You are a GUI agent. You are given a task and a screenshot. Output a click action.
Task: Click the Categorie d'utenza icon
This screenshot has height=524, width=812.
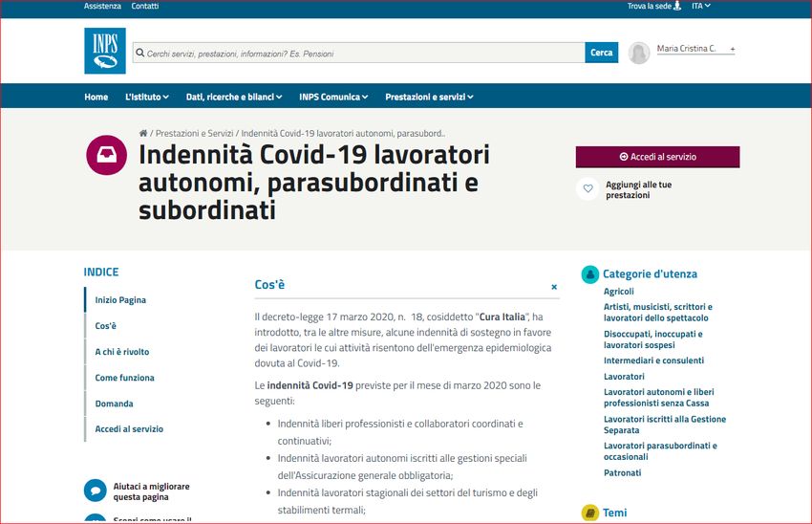590,274
